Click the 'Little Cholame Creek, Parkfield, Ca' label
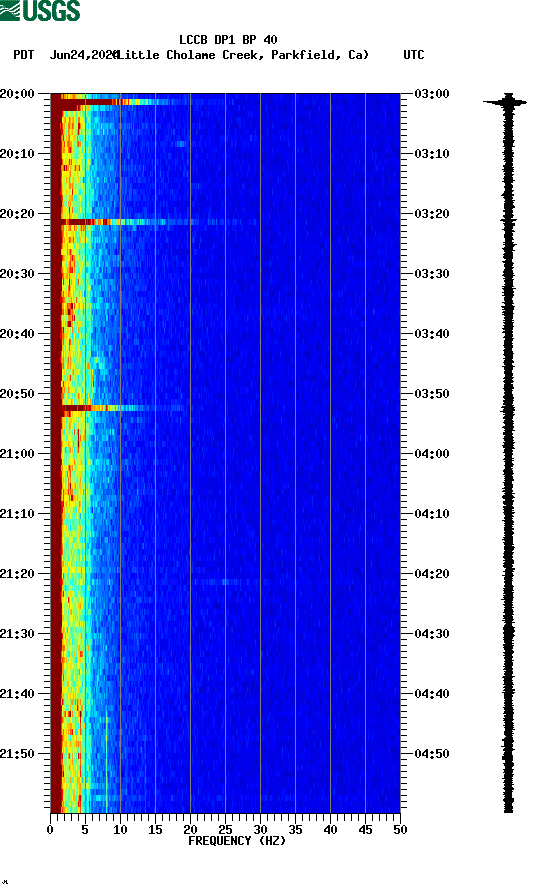 pos(243,55)
